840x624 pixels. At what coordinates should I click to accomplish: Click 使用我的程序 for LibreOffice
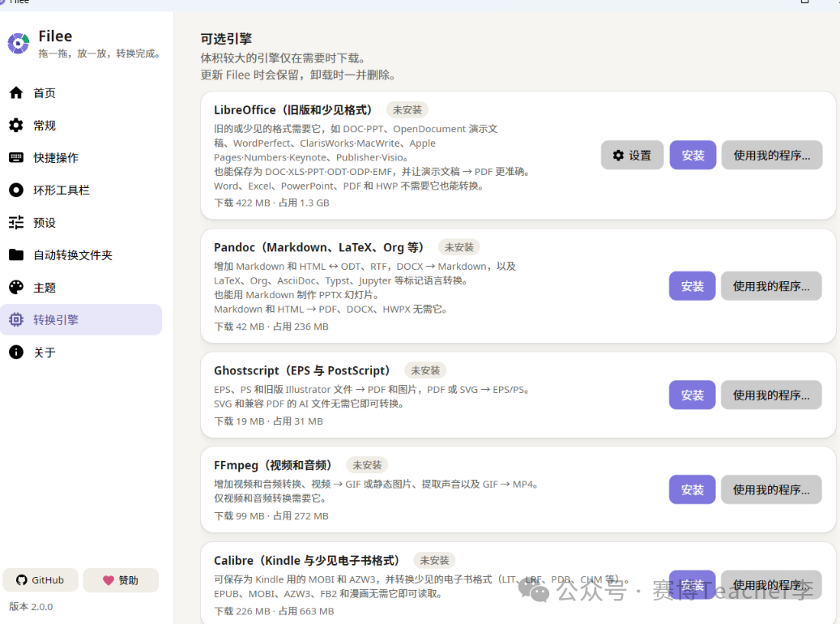[x=772, y=156]
